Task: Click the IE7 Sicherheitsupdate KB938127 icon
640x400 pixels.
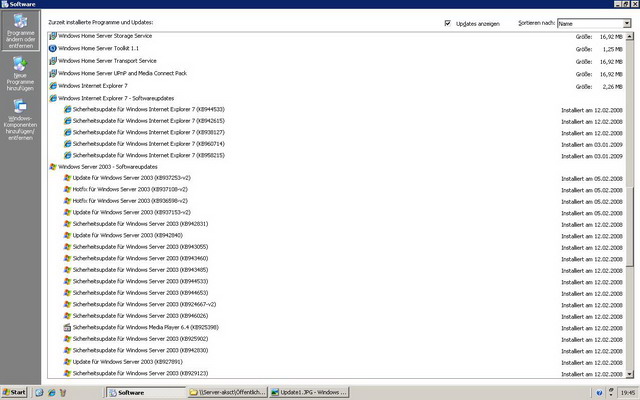Action: pos(67,132)
